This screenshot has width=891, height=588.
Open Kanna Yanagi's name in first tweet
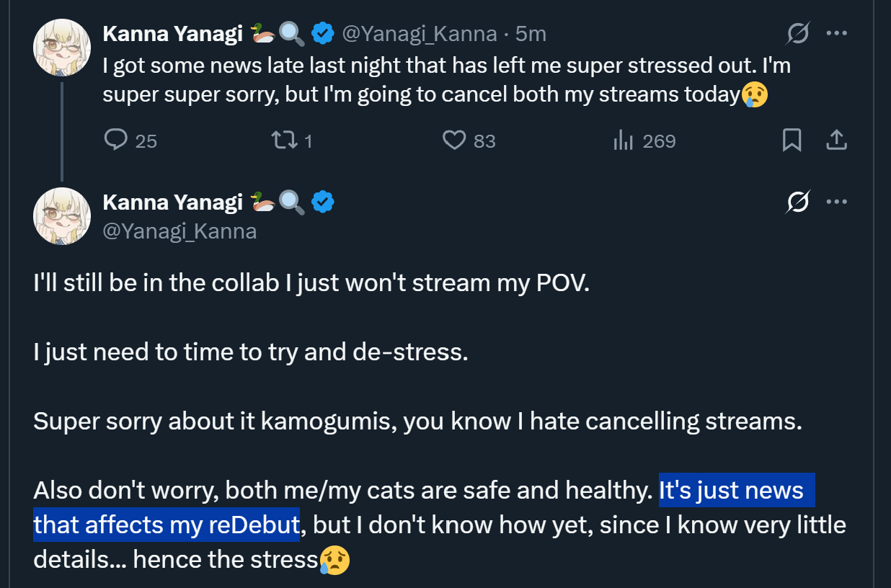[172, 33]
